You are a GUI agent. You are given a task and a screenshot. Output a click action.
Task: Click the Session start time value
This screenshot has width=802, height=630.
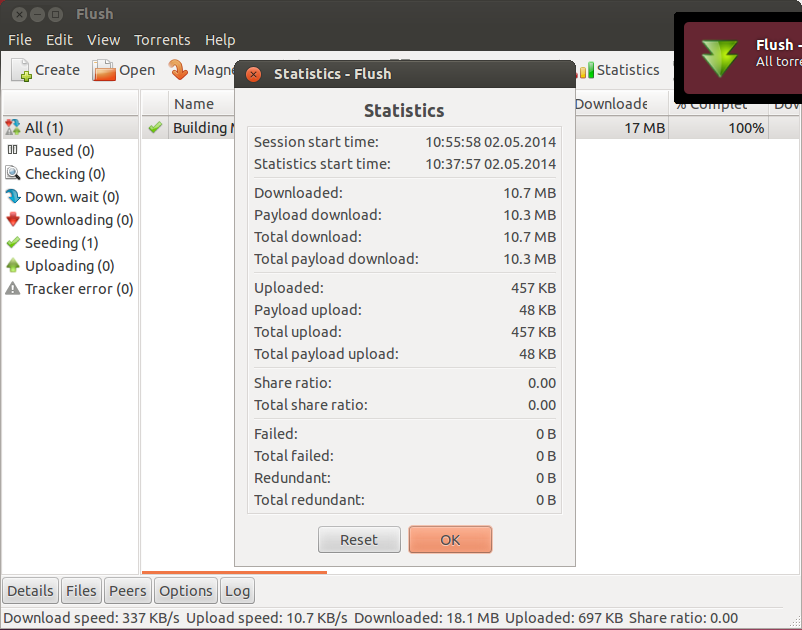491,142
